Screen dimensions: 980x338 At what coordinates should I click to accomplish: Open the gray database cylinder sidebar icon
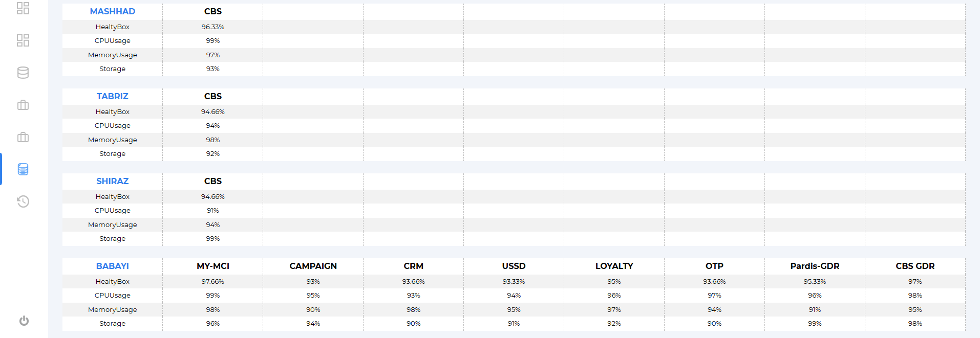point(23,73)
